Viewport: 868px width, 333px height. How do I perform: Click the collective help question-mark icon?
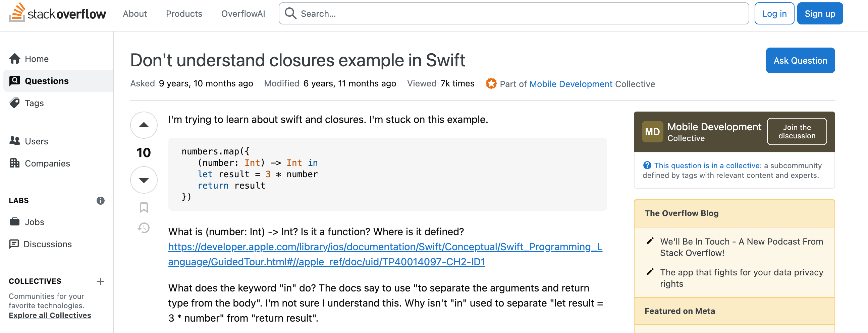click(x=647, y=165)
